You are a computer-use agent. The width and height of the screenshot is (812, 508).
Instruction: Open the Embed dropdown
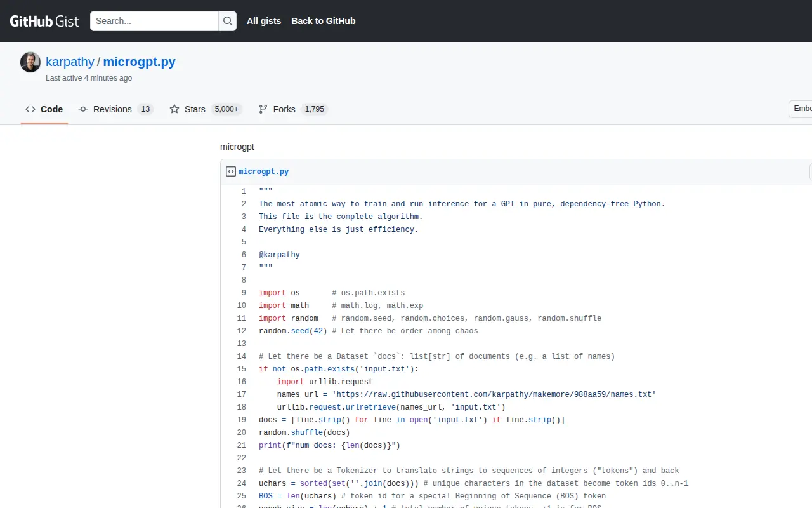click(801, 109)
